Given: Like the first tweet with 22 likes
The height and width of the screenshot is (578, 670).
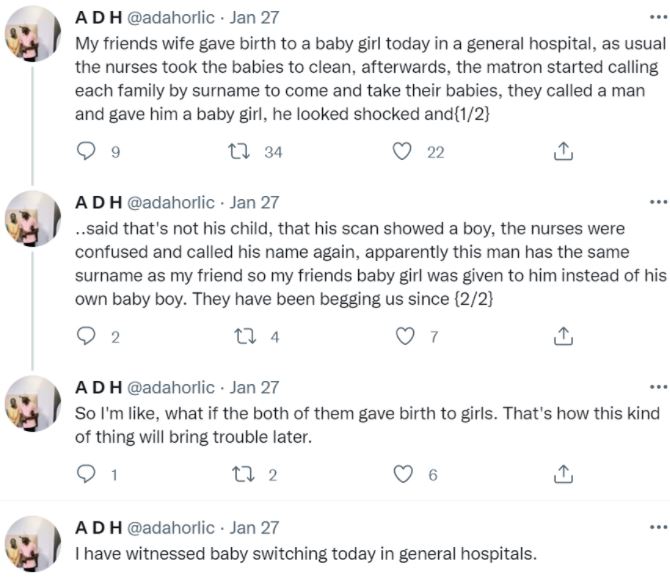Looking at the screenshot, I should tap(403, 151).
